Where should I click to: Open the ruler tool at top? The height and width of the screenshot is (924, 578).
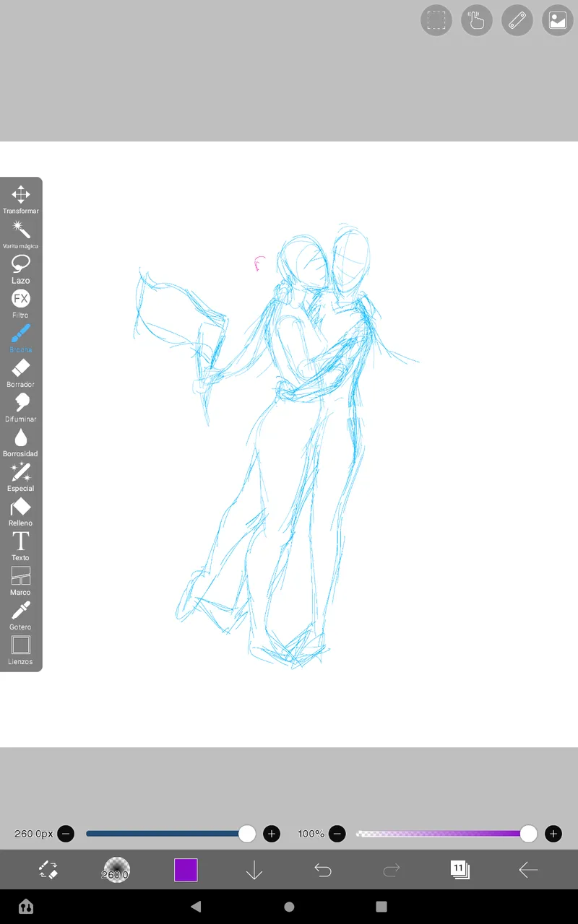pos(517,20)
